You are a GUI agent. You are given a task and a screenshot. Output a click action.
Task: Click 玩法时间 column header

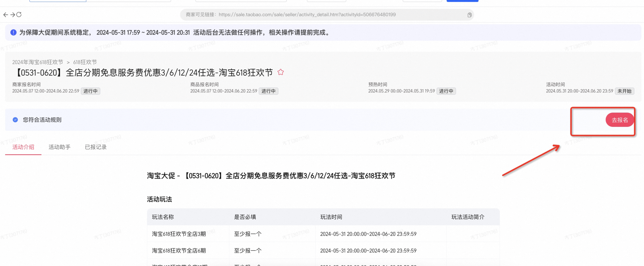331,217
